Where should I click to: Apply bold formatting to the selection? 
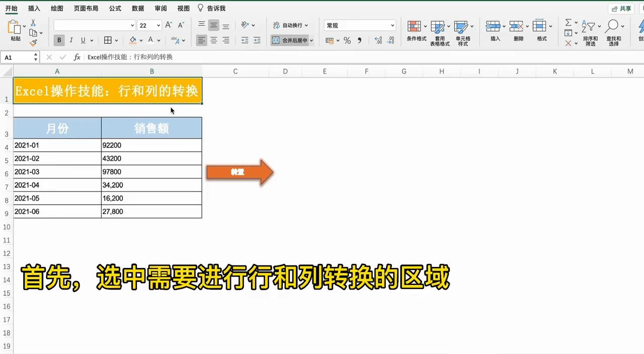point(59,40)
